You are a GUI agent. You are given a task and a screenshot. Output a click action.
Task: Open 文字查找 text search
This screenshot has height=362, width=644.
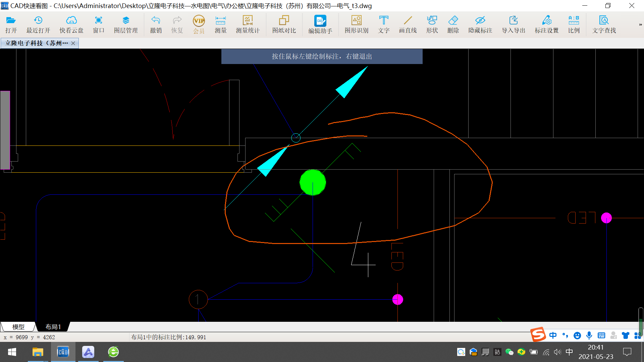(604, 24)
